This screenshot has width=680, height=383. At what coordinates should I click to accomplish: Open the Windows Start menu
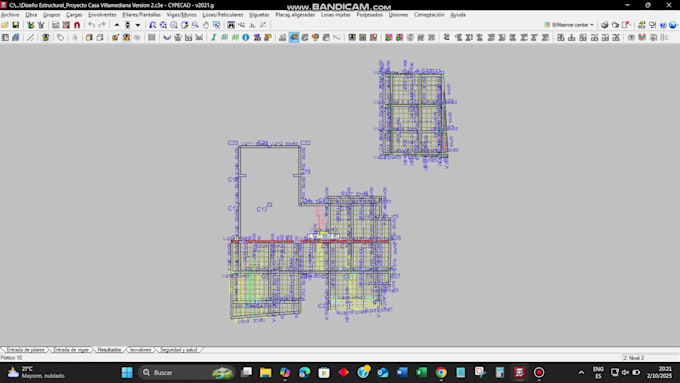coord(127,373)
